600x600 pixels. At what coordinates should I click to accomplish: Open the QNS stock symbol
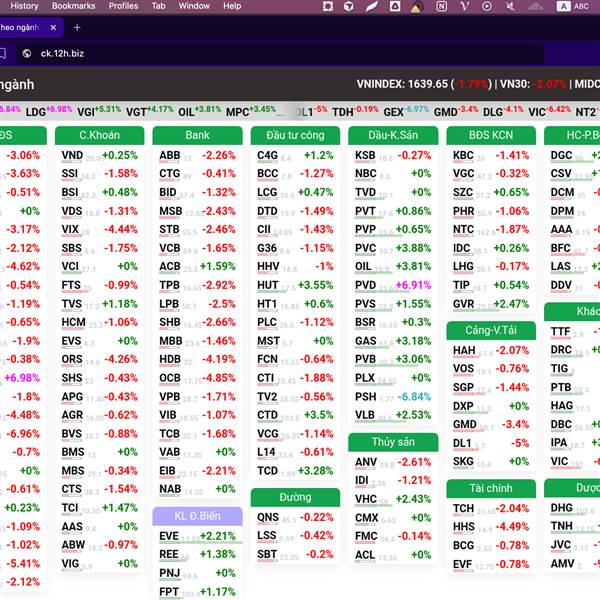(268, 517)
